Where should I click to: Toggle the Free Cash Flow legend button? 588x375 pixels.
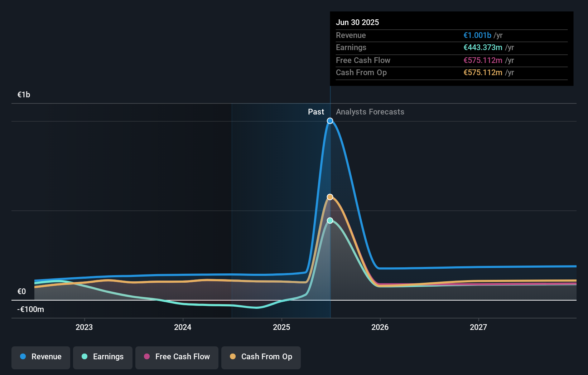pos(177,357)
